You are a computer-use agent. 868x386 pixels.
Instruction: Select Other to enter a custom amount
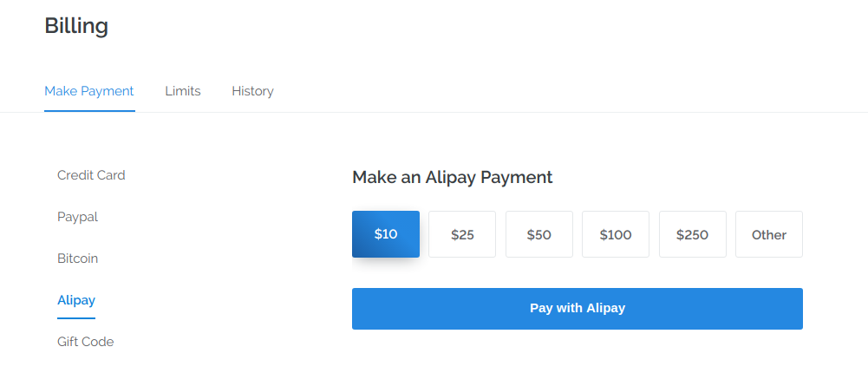coord(769,234)
